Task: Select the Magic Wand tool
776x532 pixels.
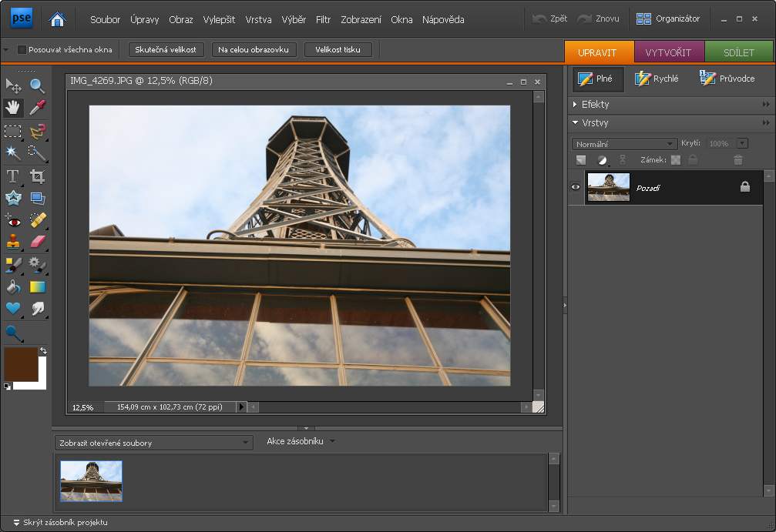Action: 13,153
